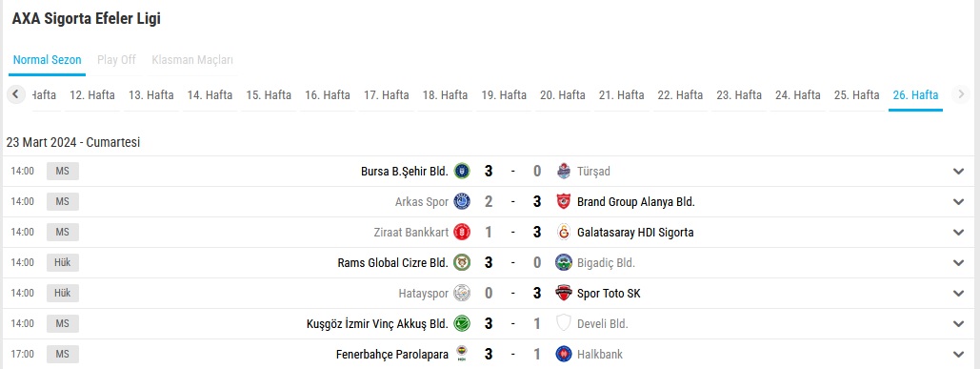The width and height of the screenshot is (980, 369).
Task: Show next weeks with the right arrow
Action: (961, 95)
